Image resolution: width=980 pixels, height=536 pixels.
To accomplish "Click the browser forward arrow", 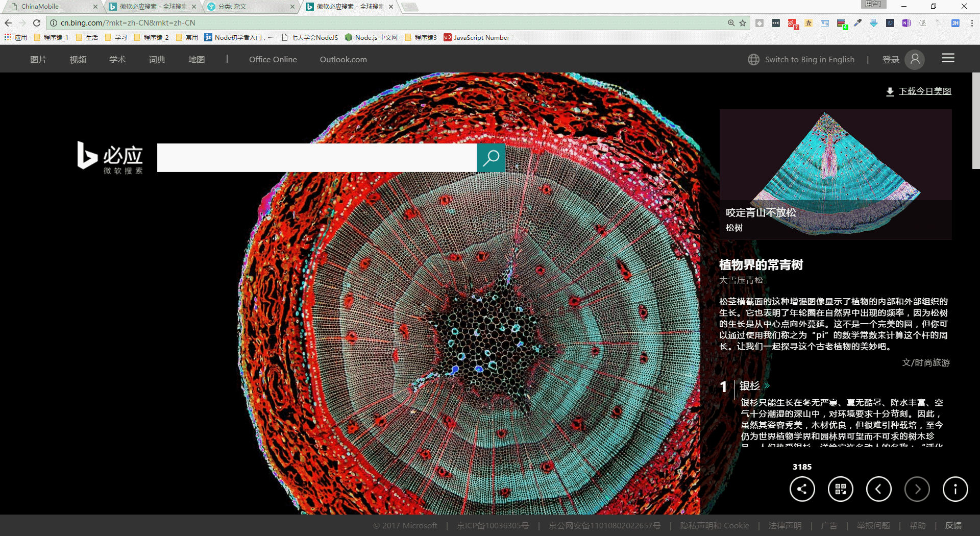I will click(x=22, y=23).
